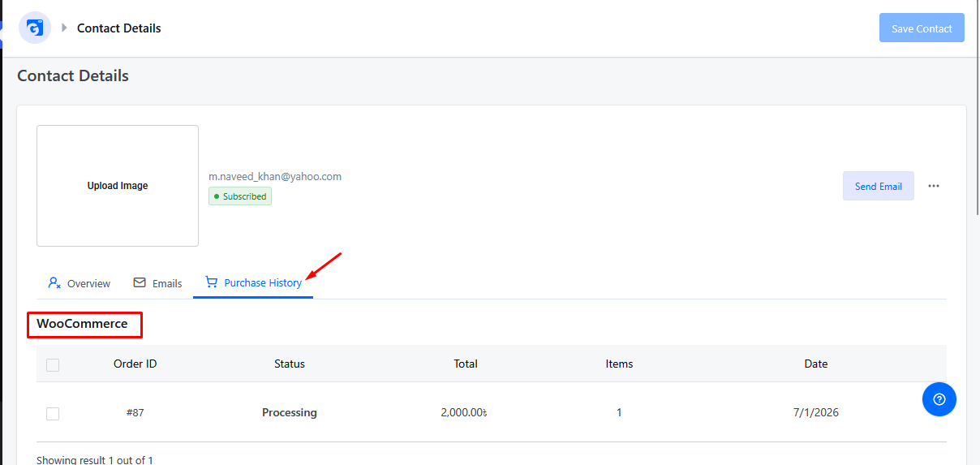The image size is (980, 465).
Task: Select all orders with header checkbox
Action: click(x=53, y=365)
